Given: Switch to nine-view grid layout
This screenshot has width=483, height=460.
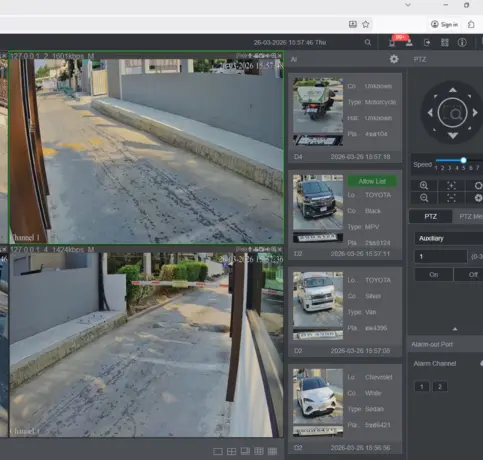Looking at the screenshot, I should click(x=259, y=452).
